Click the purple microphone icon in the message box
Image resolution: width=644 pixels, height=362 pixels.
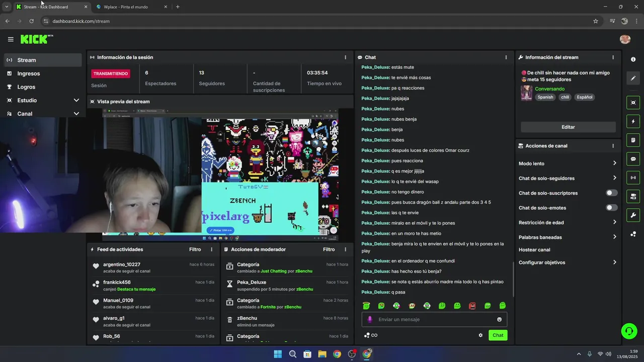[370, 319]
